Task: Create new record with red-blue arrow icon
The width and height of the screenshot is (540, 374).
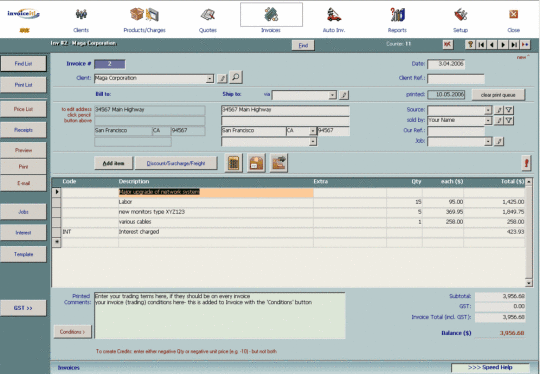Action: (525, 45)
